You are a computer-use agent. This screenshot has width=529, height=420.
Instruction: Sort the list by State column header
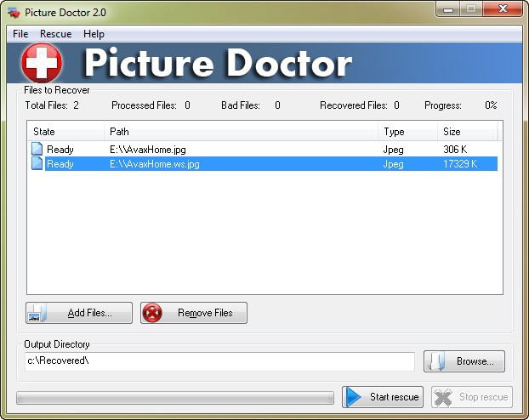click(66, 132)
